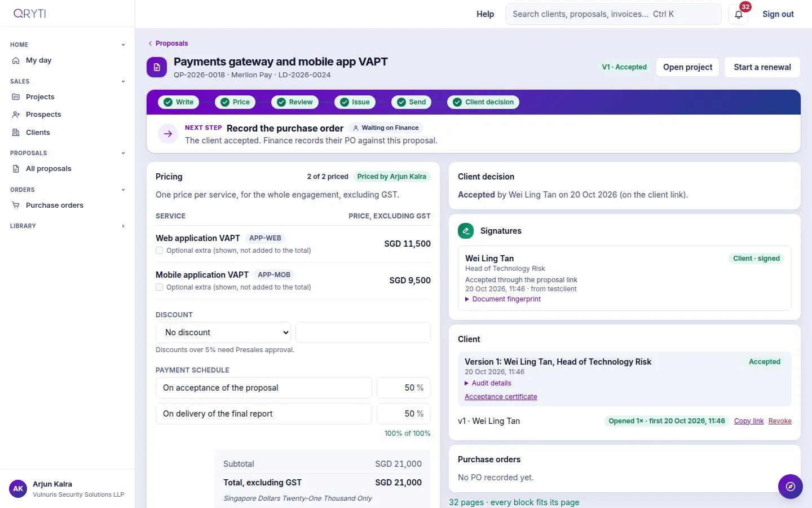Click the On acceptance of the proposal field
This screenshot has width=812, height=508.
[264, 388]
